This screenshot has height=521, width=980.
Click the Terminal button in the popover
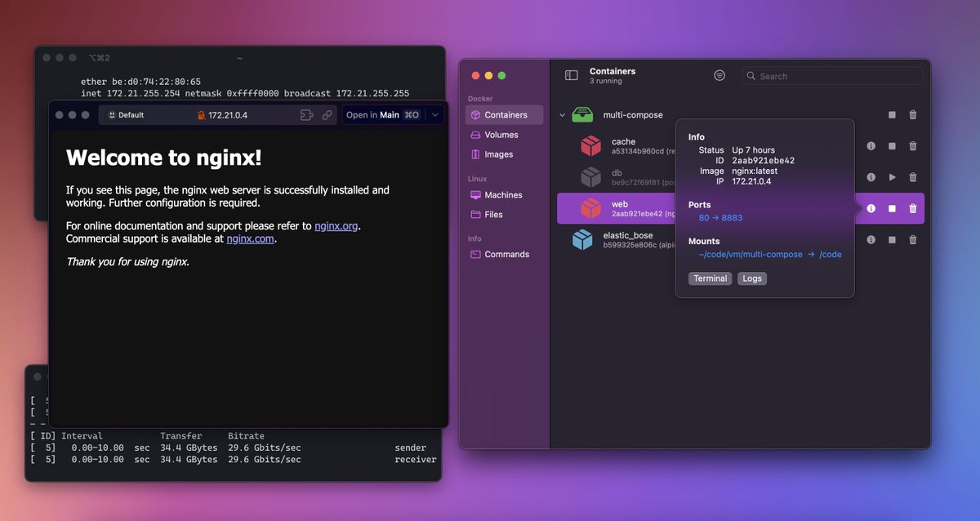tap(710, 278)
